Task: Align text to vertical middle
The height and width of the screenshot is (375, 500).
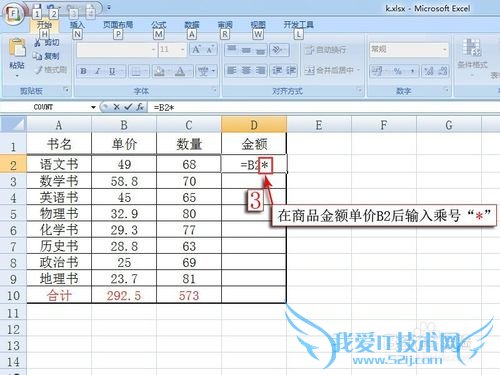Action: click(x=246, y=50)
